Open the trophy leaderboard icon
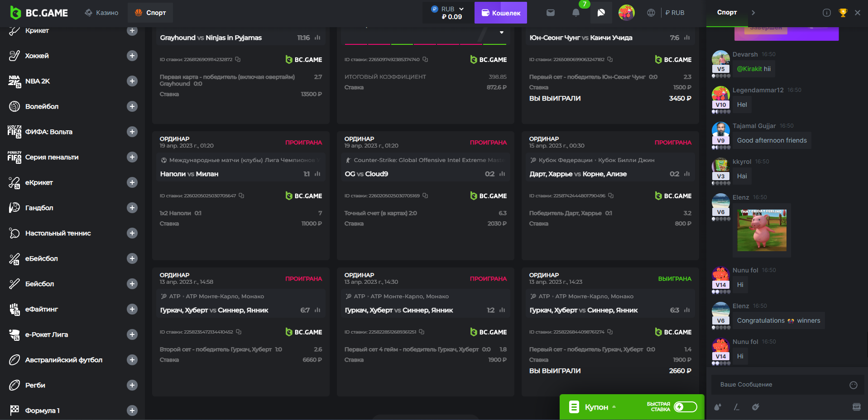This screenshot has height=420, width=868. click(x=843, y=13)
